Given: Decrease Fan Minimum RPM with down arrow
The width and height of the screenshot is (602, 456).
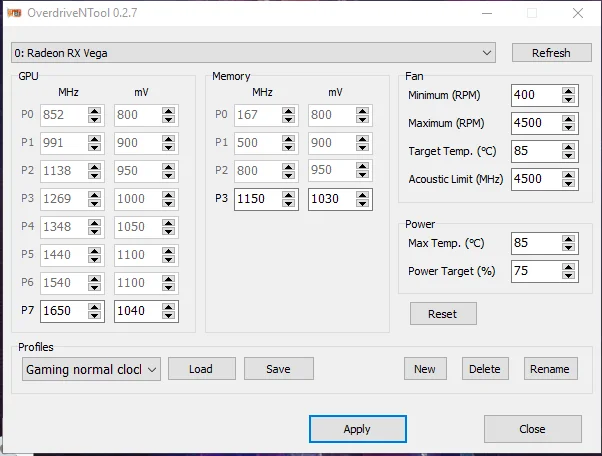Looking at the screenshot, I should point(569,100).
